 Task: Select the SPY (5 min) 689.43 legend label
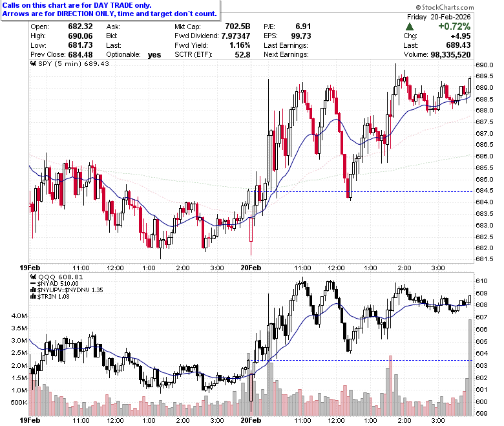[x=74, y=63]
